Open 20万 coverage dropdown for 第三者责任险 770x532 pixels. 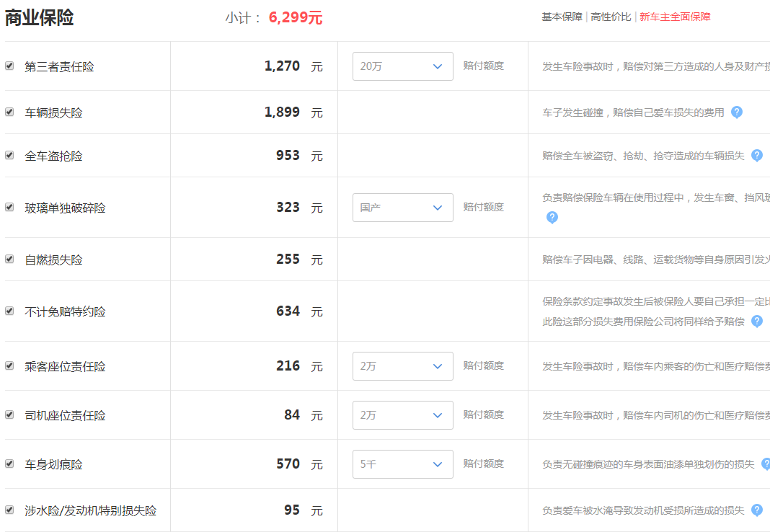click(403, 66)
